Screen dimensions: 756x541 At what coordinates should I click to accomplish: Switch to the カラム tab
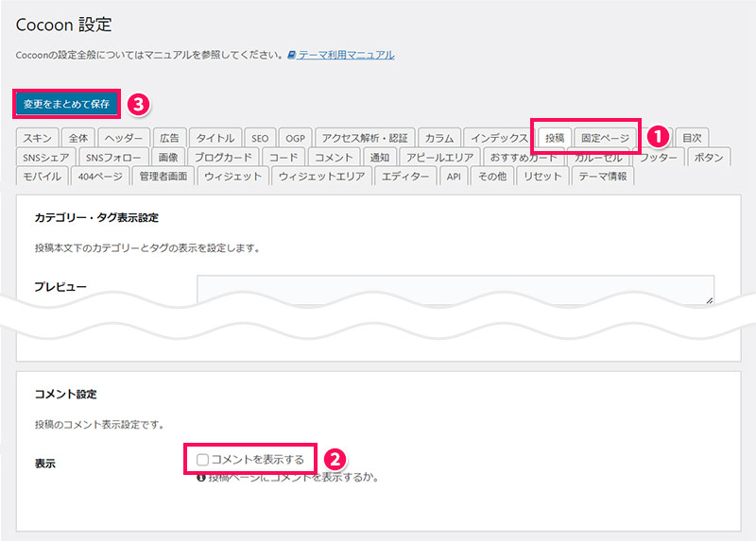(x=439, y=138)
